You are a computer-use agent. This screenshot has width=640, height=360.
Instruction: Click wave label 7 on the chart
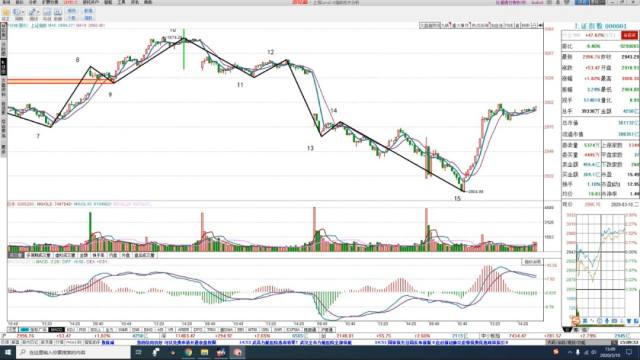tap(38, 136)
